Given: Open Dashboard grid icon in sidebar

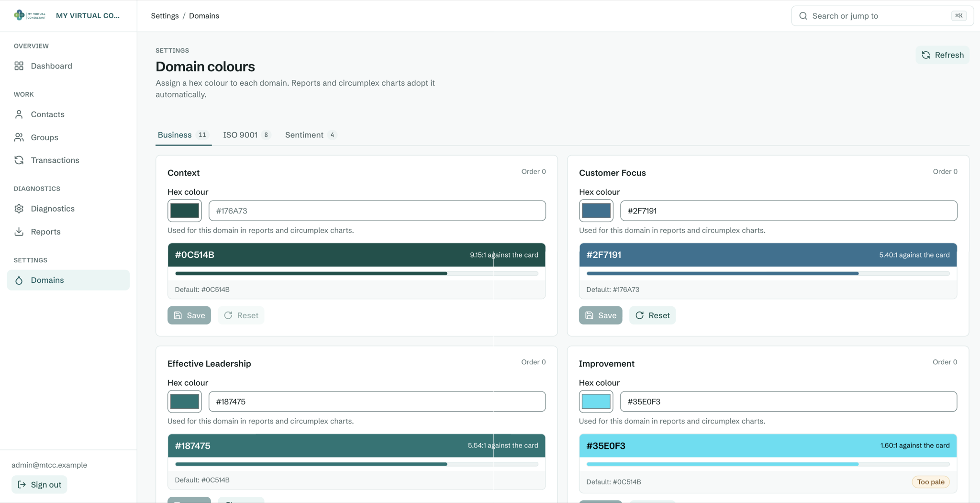Looking at the screenshot, I should 19,66.
